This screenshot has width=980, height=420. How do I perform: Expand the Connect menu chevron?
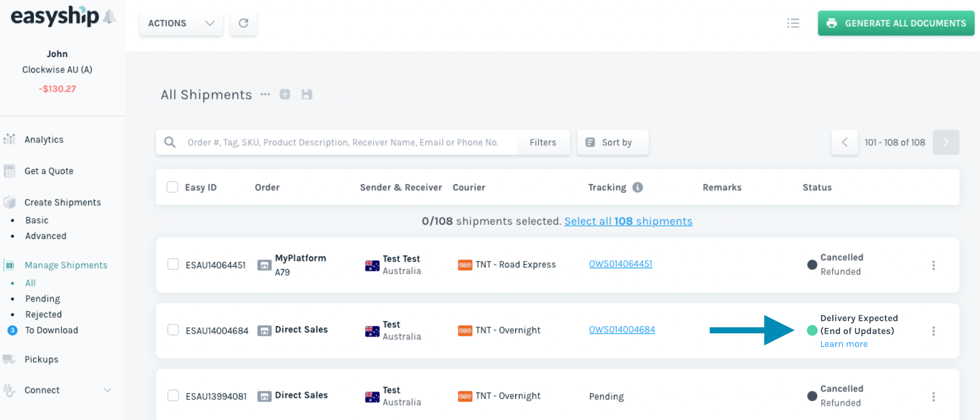107,390
